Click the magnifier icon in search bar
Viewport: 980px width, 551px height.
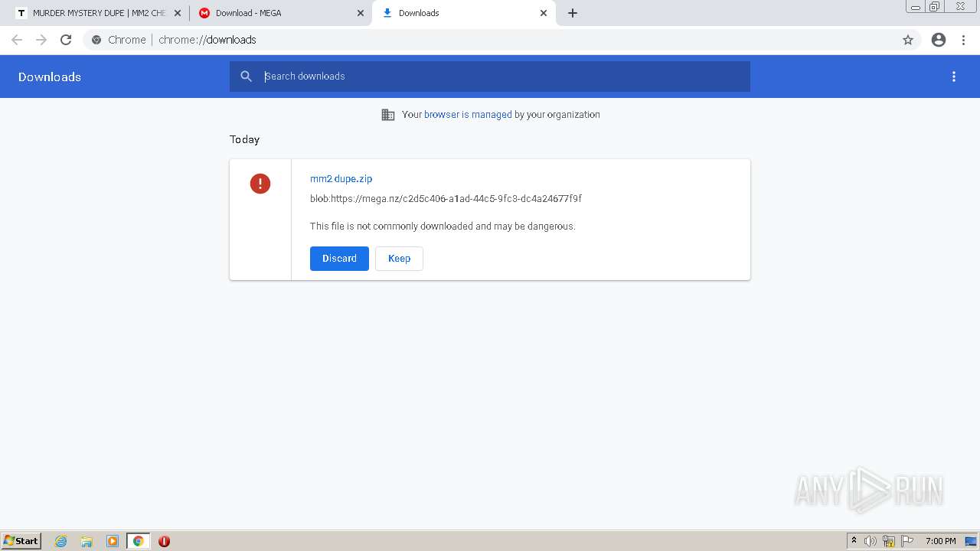pos(246,77)
